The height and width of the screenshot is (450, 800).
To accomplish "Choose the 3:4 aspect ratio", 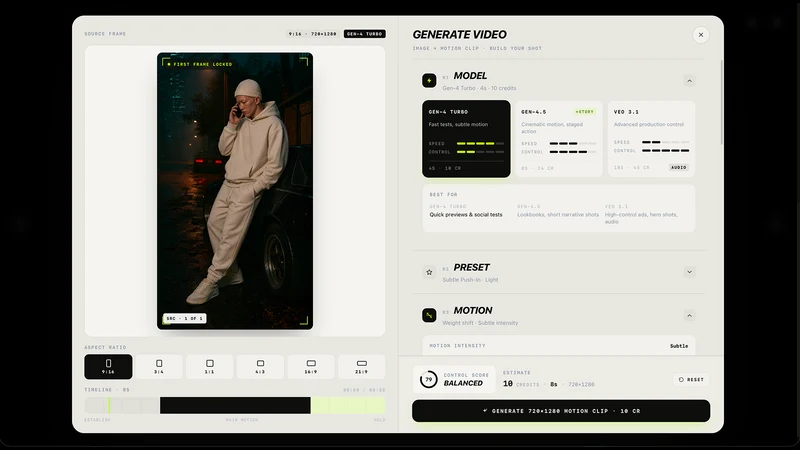I will point(159,366).
